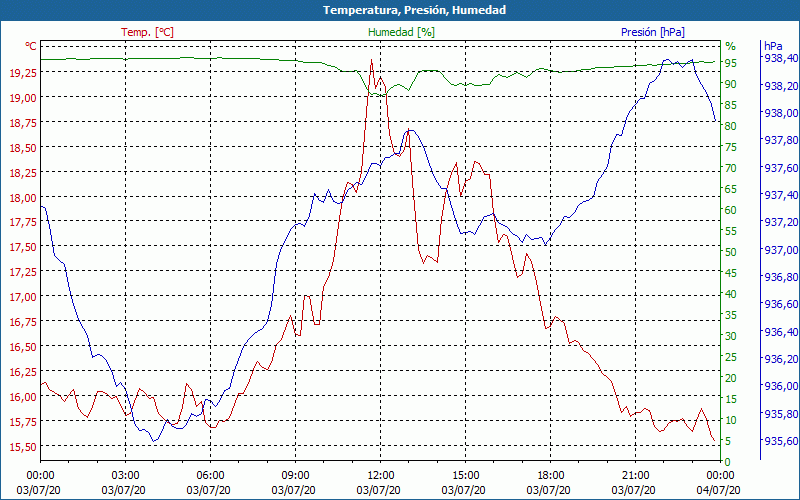Click the '85' humidity axis value
The height and width of the screenshot is (500, 800).
(731, 105)
